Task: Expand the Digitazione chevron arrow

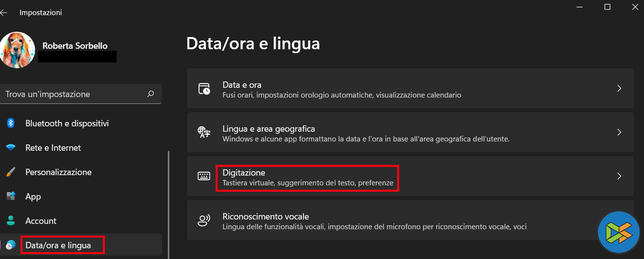Action: click(619, 176)
